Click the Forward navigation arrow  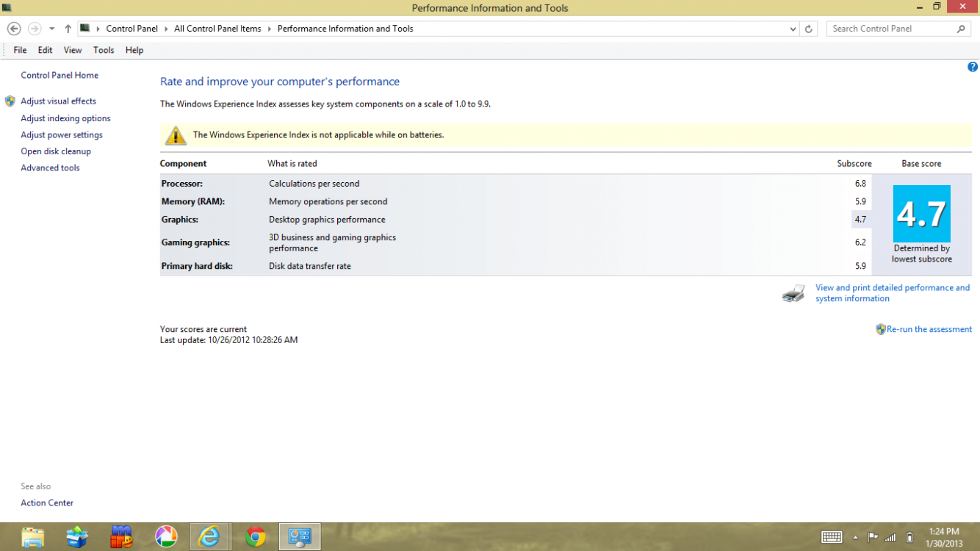(x=34, y=29)
